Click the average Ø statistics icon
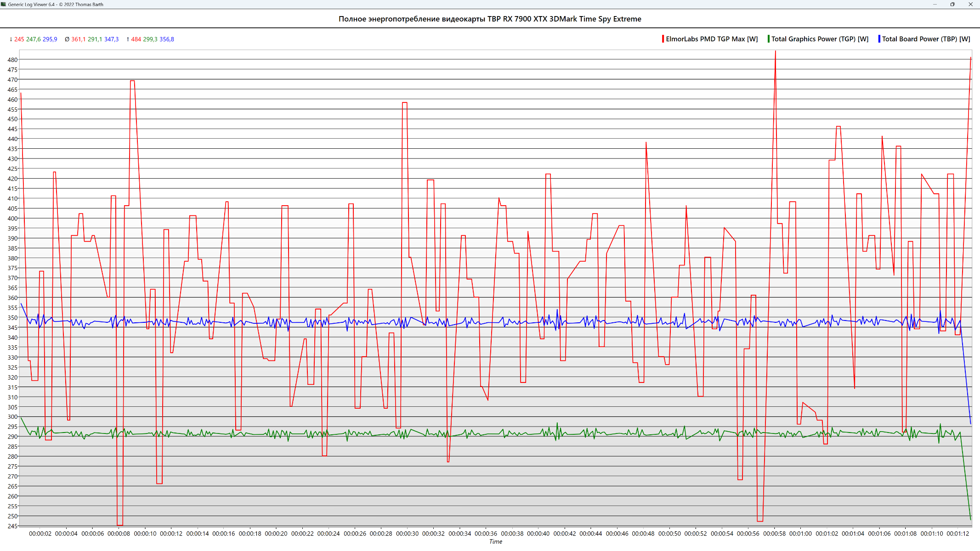980x551 pixels. click(67, 39)
